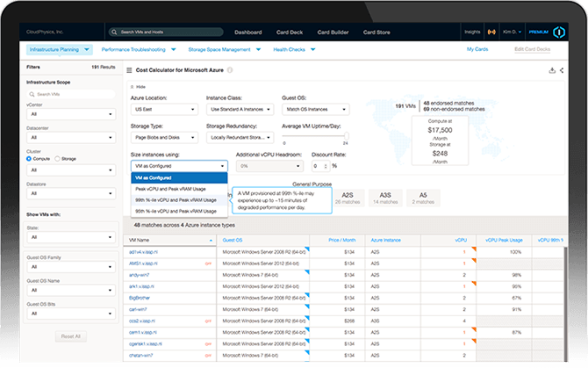Sort by Price / Month column header
Image resolution: width=588 pixels, height=368 pixels.
pos(342,240)
